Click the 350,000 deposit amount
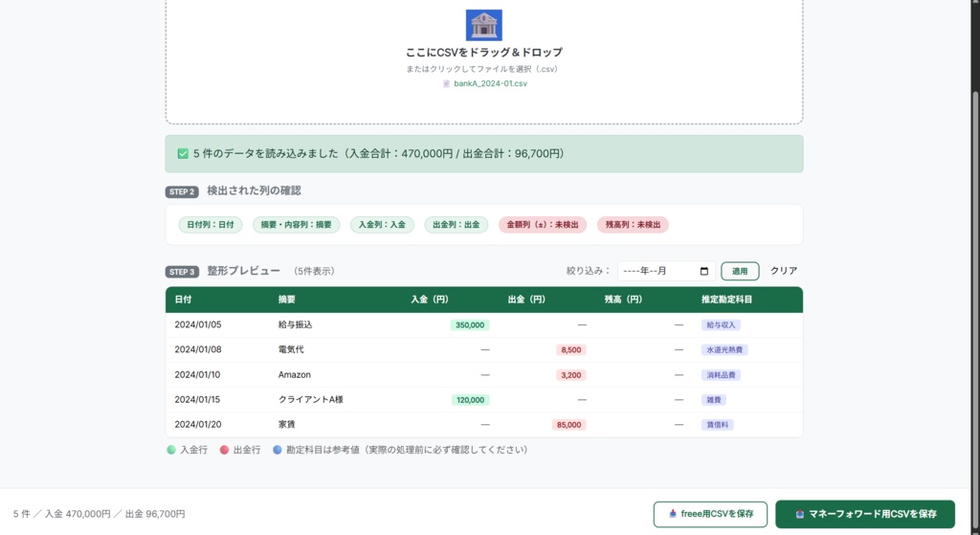Image resolution: width=980 pixels, height=535 pixels. click(x=470, y=325)
